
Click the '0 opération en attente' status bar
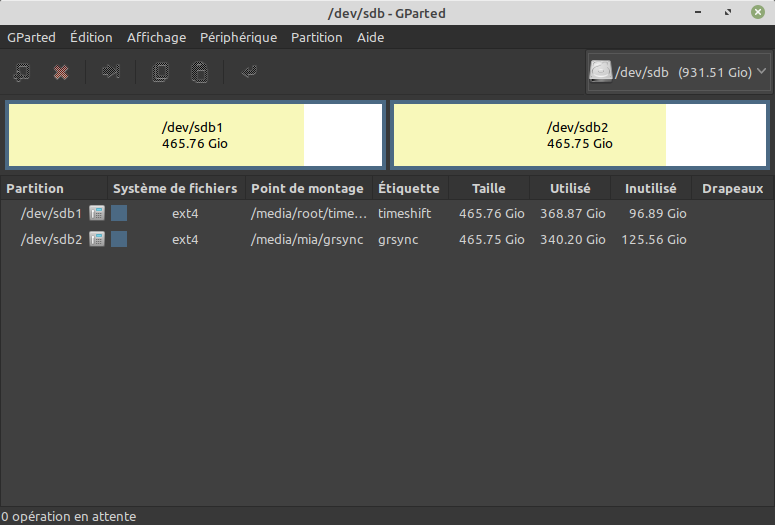(68, 517)
